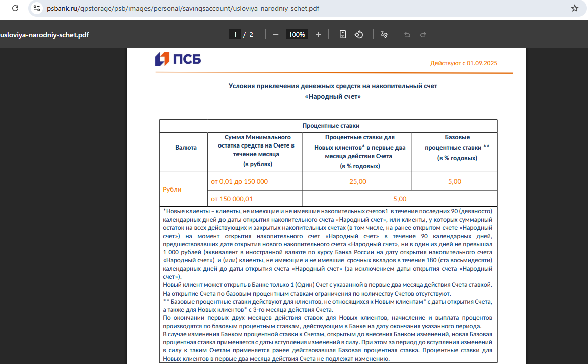Edit the 100% zoom level field

coord(297,34)
